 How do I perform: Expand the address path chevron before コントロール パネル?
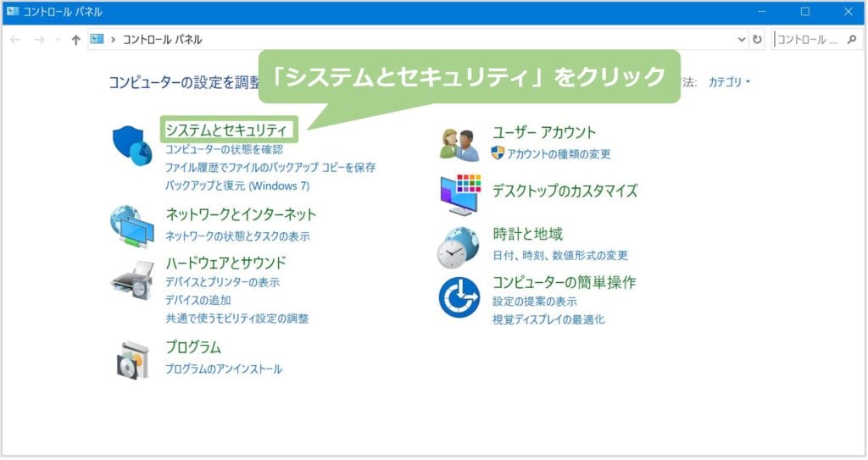[x=113, y=40]
